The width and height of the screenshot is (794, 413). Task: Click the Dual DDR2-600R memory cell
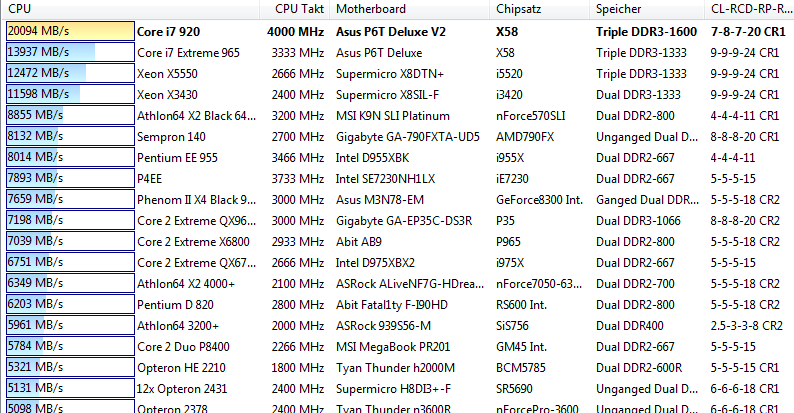click(x=639, y=368)
